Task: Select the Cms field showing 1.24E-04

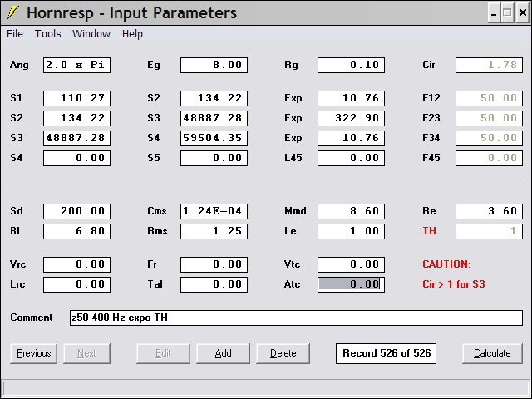Action: pos(214,211)
